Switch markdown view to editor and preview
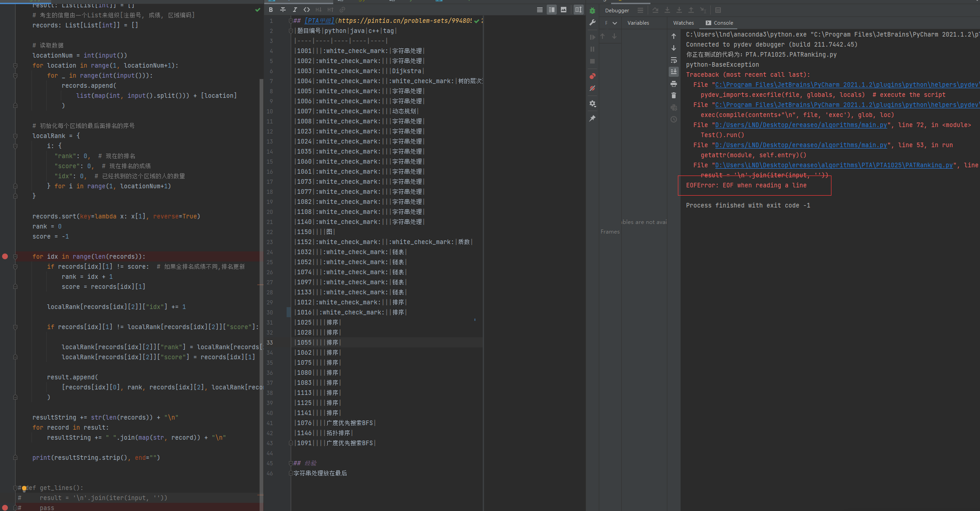 (x=552, y=10)
